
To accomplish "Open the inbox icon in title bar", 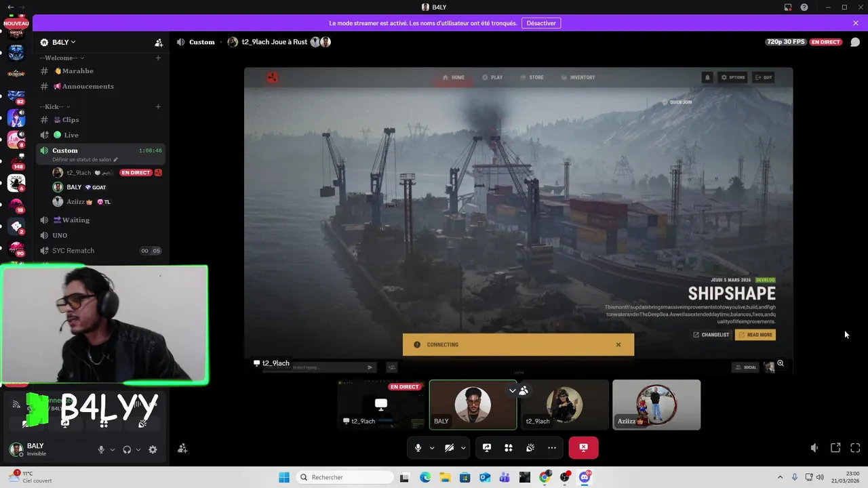I will (x=788, y=7).
